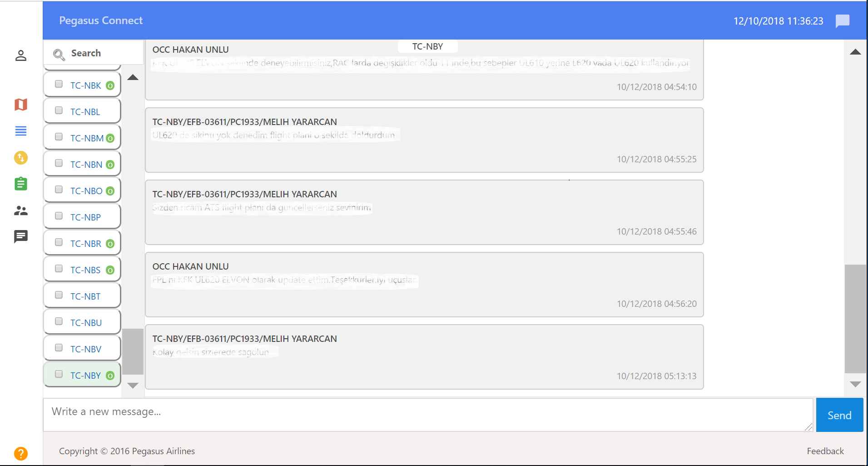868x466 pixels.
Task: Check the TC-NBK aircraft checkbox
Action: [x=59, y=84]
